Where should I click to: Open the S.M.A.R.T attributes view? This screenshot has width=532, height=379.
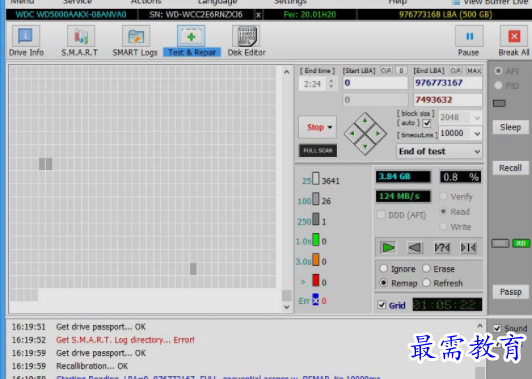80,41
